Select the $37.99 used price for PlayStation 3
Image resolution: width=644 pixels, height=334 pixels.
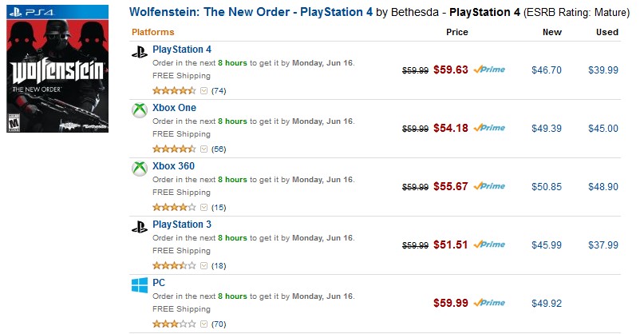click(x=603, y=245)
